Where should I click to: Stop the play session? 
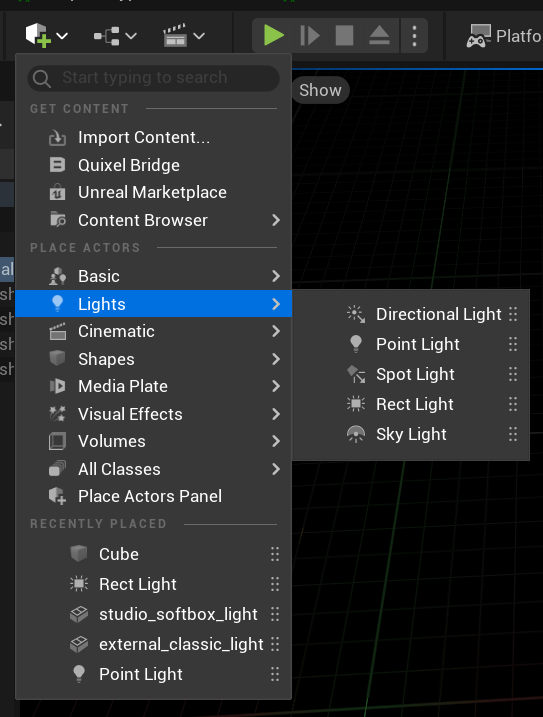(x=344, y=35)
